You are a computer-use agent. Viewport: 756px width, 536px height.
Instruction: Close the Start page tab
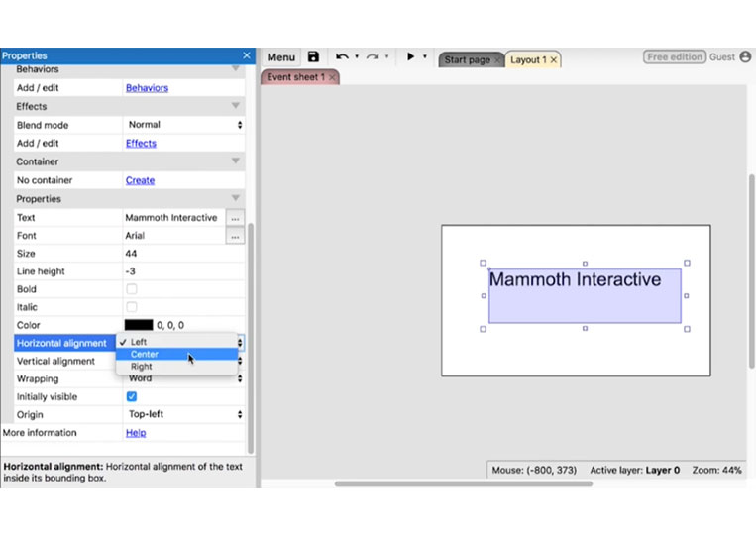496,60
